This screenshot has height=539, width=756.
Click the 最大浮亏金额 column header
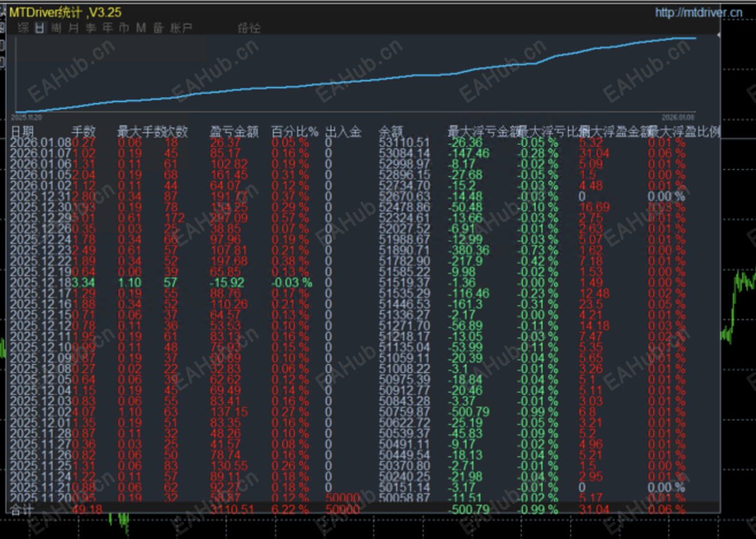click(483, 132)
